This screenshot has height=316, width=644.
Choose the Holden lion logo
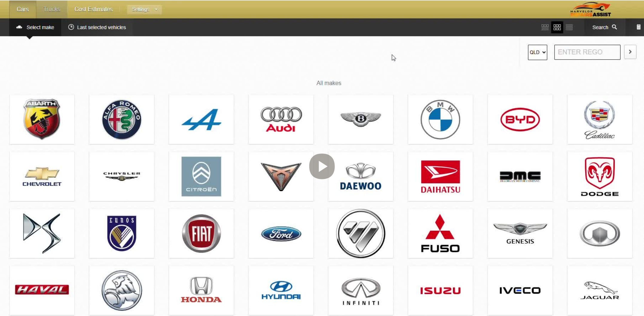122,290
